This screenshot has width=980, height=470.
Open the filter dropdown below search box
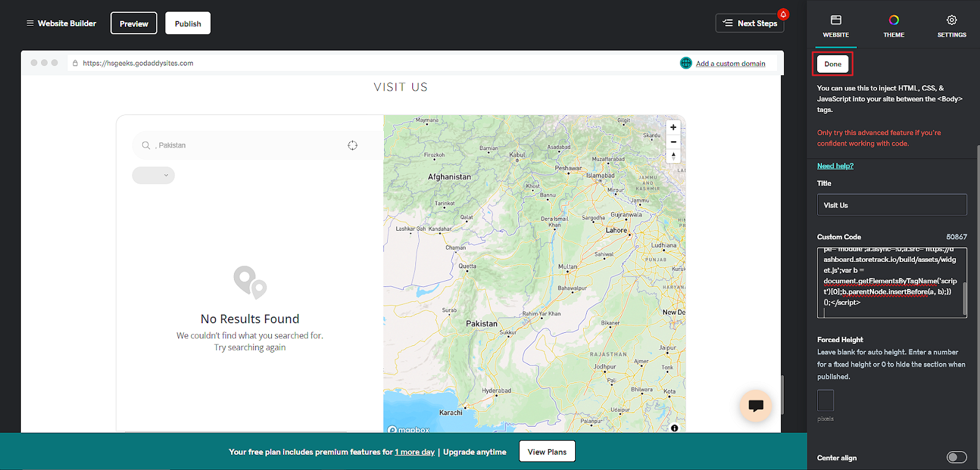coord(153,175)
